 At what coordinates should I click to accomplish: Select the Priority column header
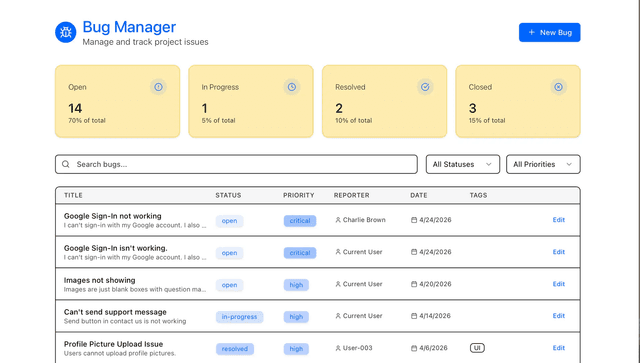299,195
